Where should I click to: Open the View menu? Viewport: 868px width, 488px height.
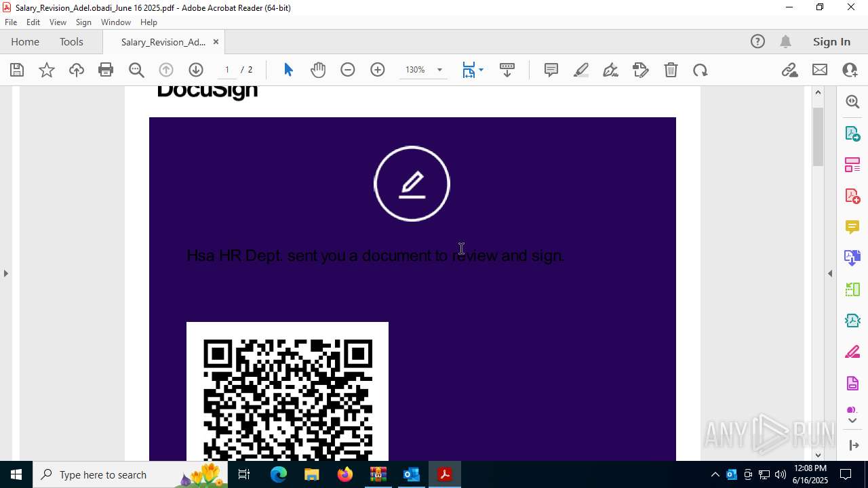(58, 22)
